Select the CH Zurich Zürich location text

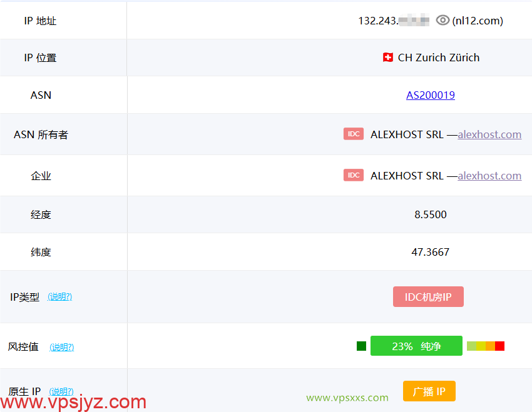pyautogui.click(x=438, y=58)
